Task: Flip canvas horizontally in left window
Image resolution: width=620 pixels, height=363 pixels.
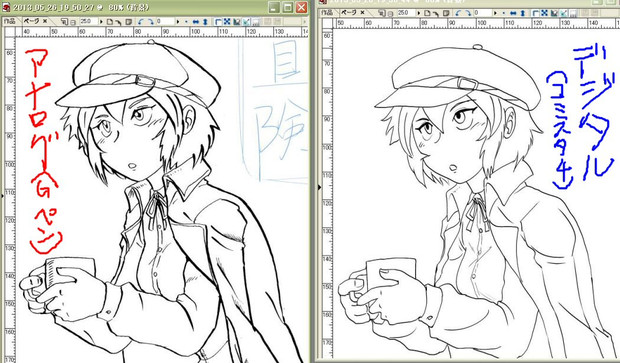Action: [195, 22]
